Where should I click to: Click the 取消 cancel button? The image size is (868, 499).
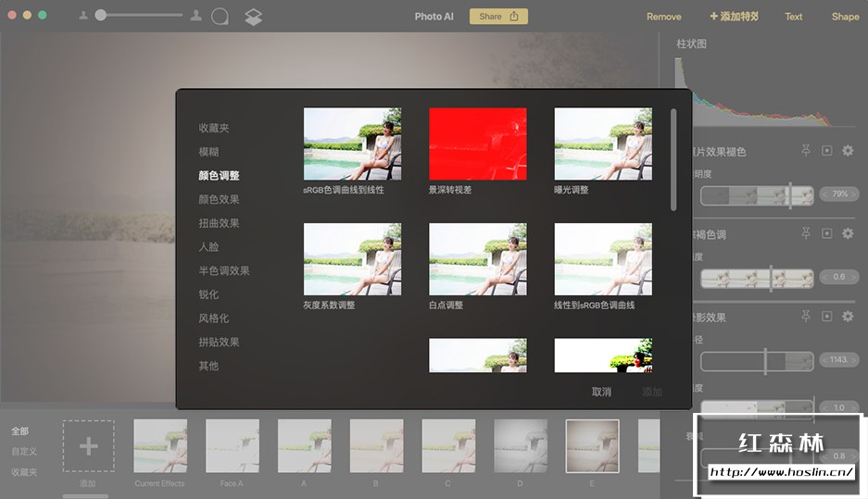[602, 392]
